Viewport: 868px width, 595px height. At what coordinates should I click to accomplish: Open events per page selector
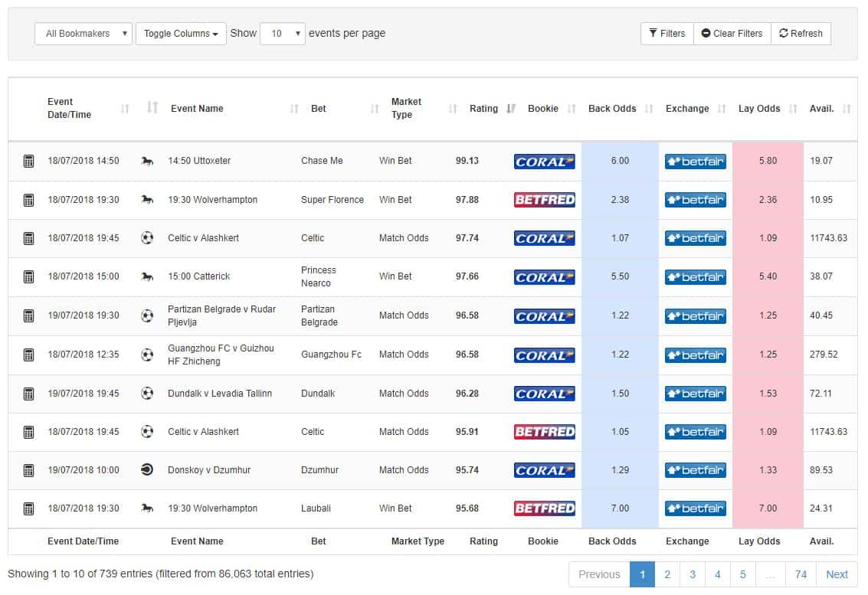[283, 34]
